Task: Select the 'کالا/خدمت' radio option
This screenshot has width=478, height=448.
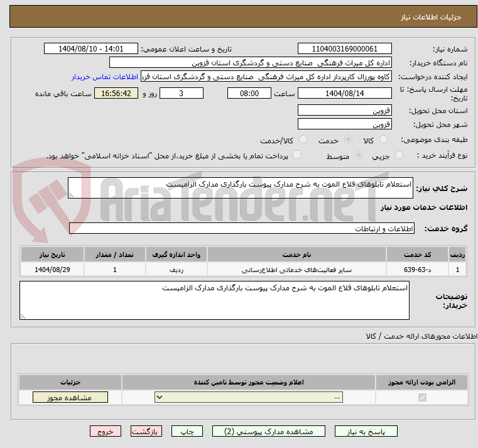Action: (303, 139)
